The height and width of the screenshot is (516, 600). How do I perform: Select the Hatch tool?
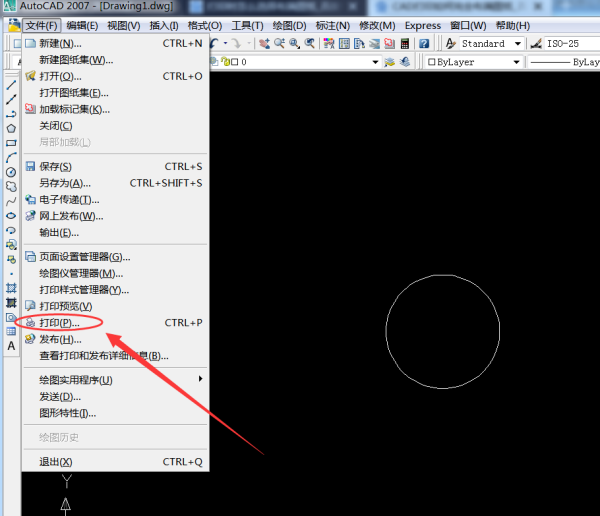pyautogui.click(x=11, y=288)
